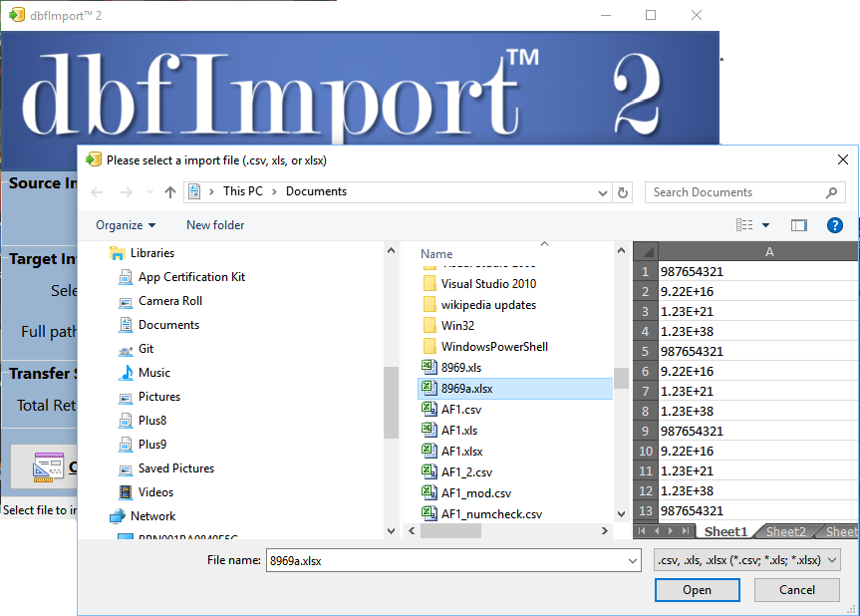
Task: Expand breadcrumb chevron before This PC
Action: point(211,192)
